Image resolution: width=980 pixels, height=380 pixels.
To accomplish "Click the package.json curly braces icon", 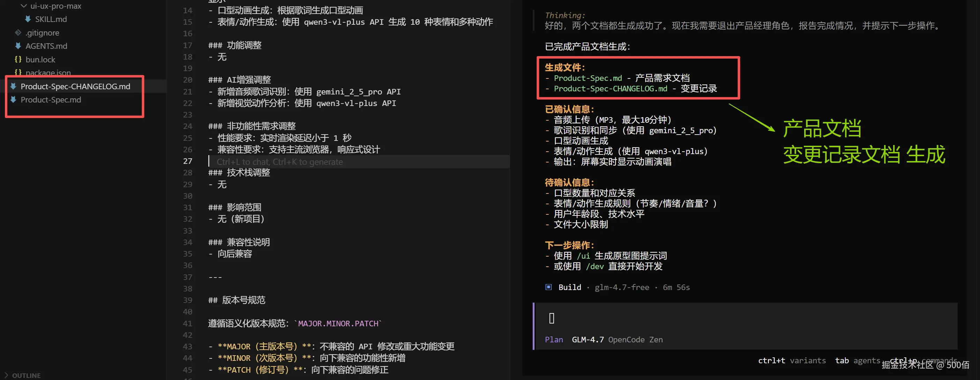I will point(18,72).
